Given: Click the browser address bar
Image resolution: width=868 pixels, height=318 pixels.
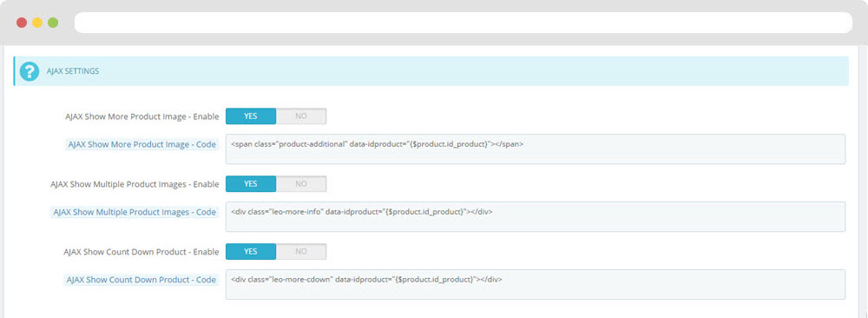Looking at the screenshot, I should [x=464, y=23].
